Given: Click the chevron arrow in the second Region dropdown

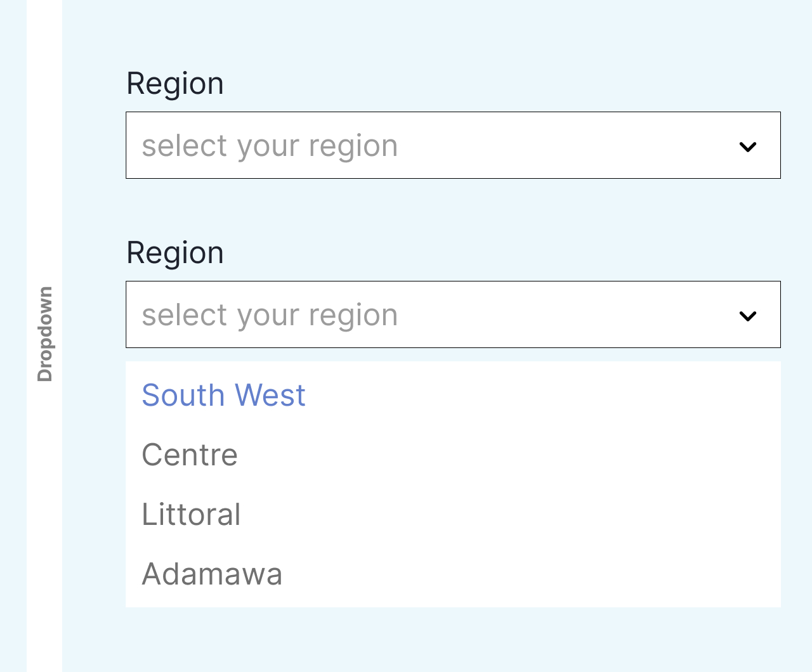Looking at the screenshot, I should 748,316.
